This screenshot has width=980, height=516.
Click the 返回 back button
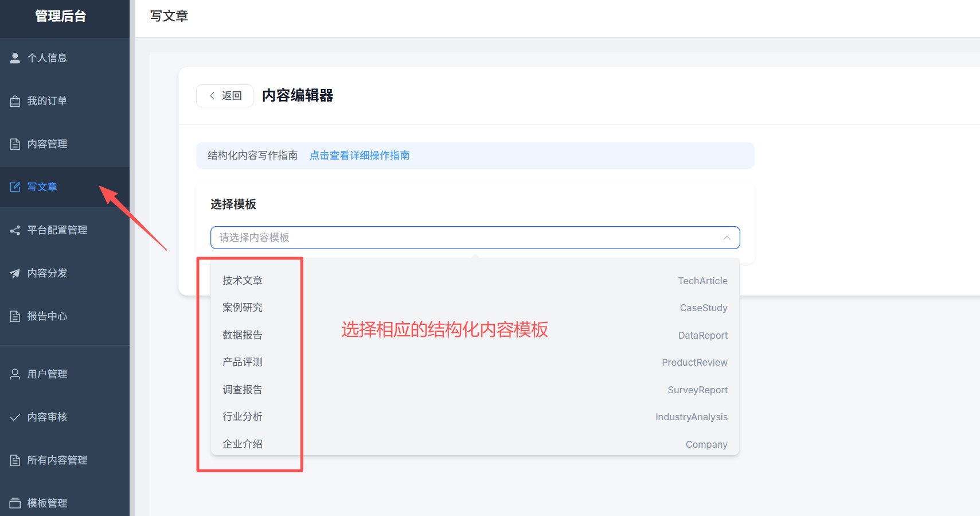coord(225,96)
